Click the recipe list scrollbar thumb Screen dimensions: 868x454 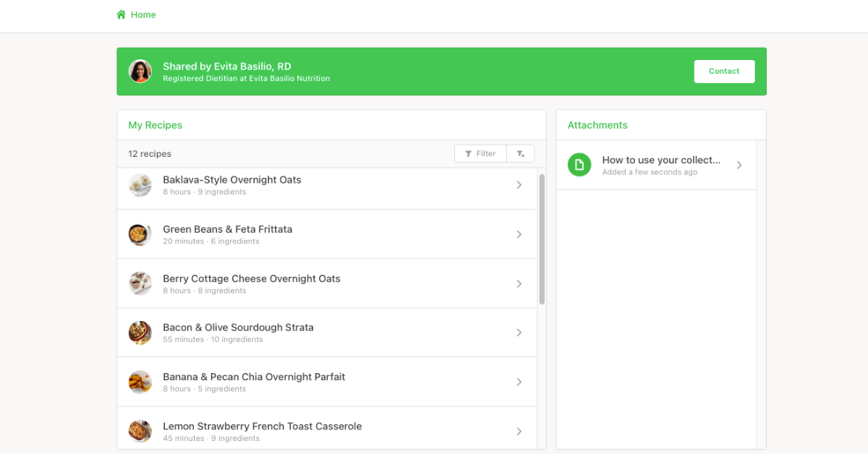542,239
